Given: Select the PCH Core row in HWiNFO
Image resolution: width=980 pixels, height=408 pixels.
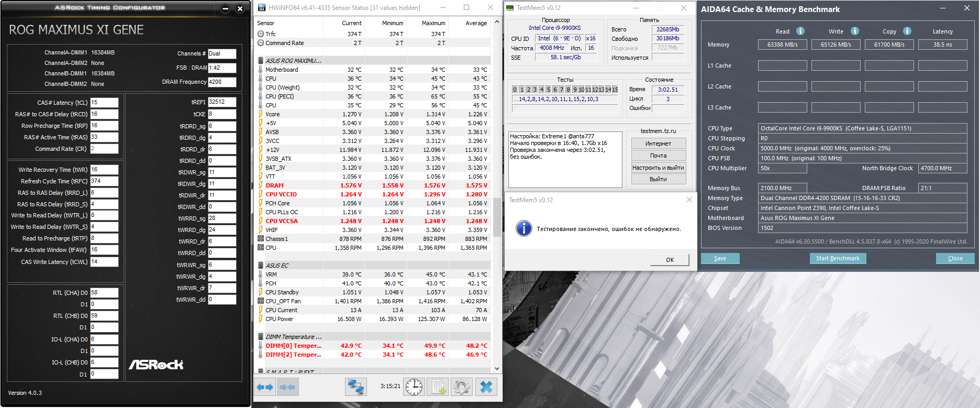Looking at the screenshot, I should (x=373, y=203).
